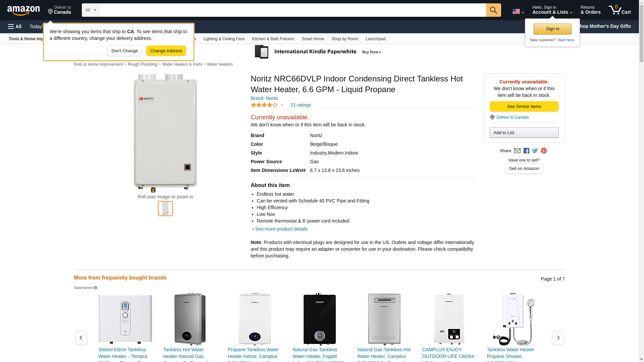Open the Add to List dropdown
The height and width of the screenshot is (362, 644).
[524, 133]
